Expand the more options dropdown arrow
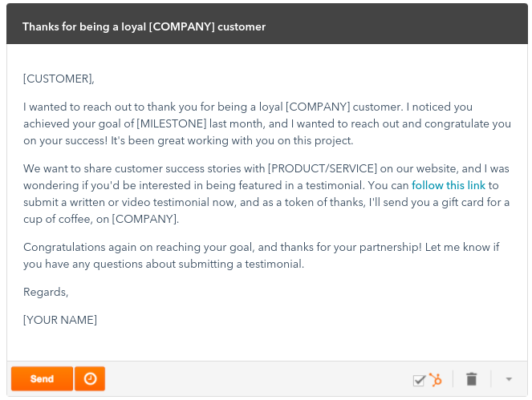This screenshot has width=532, height=400. pos(509,379)
